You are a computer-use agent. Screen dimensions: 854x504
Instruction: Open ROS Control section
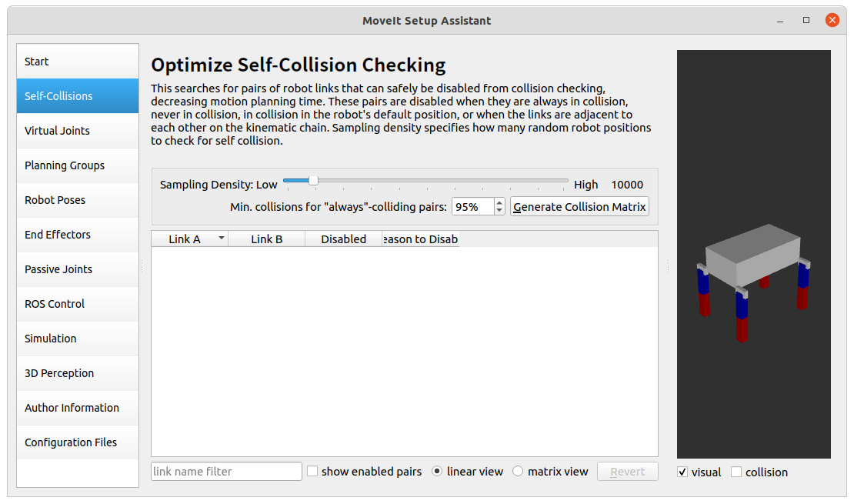click(78, 303)
